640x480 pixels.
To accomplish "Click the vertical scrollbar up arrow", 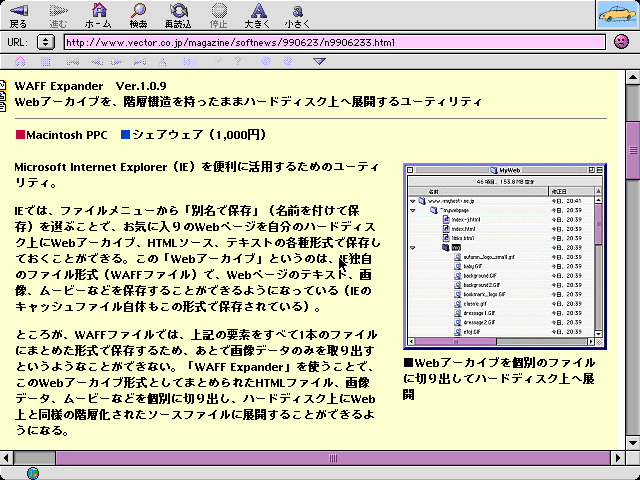I will pyautogui.click(x=633, y=76).
